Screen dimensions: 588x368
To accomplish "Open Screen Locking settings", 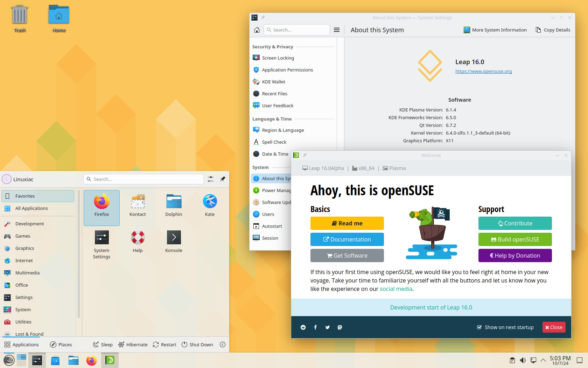I will (x=293, y=58).
